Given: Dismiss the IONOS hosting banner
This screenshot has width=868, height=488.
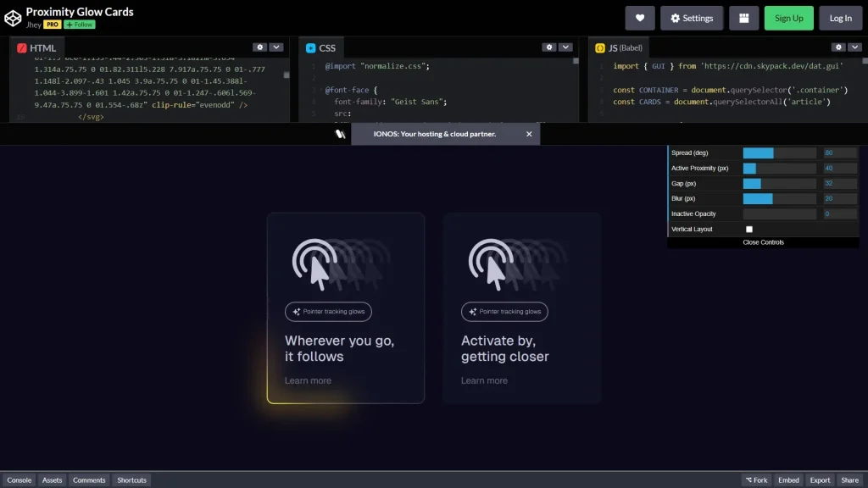Looking at the screenshot, I should click(x=529, y=134).
